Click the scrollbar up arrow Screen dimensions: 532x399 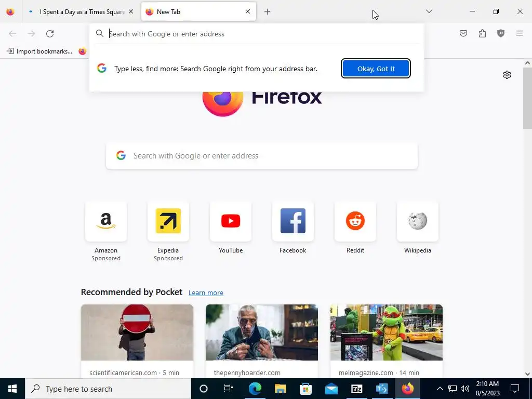pos(527,63)
